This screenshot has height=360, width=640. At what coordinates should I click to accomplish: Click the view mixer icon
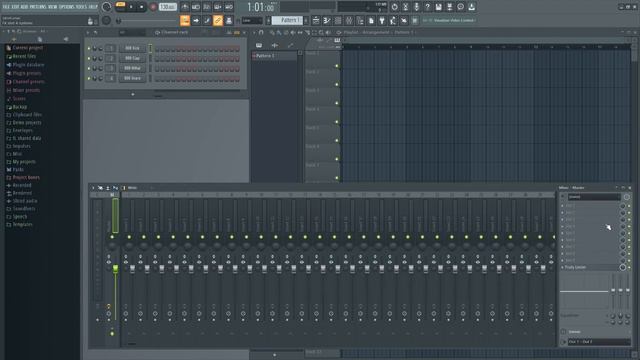[x=349, y=20]
